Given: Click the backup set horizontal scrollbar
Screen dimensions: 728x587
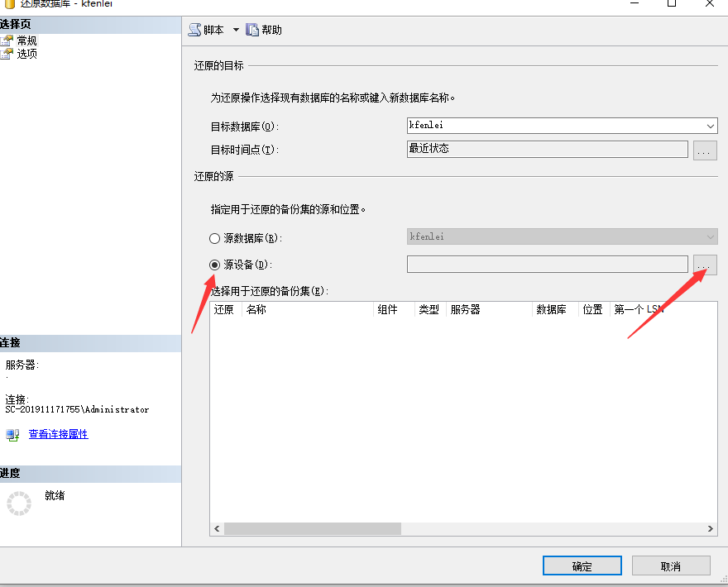Looking at the screenshot, I should click(312, 528).
